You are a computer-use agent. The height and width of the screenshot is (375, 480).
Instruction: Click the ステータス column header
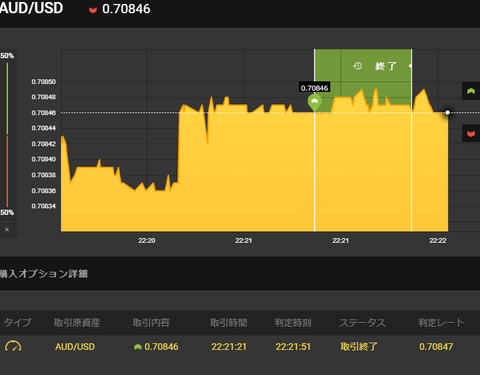(362, 322)
